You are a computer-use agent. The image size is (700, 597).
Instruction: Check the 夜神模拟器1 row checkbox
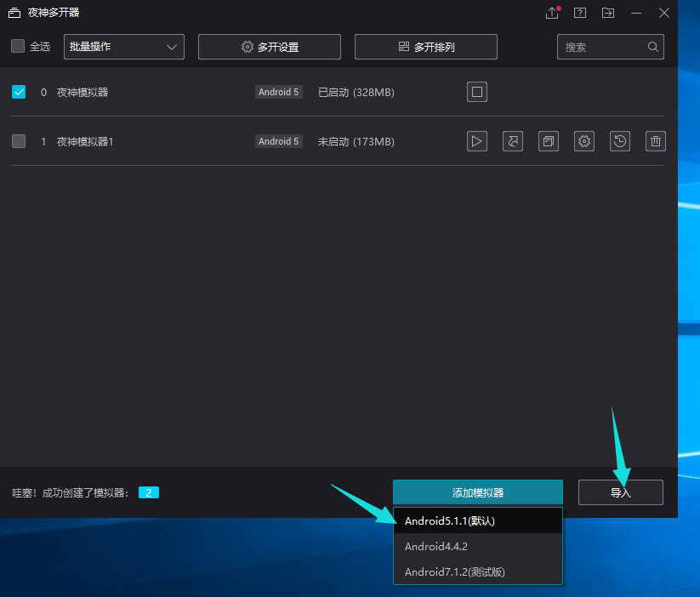[x=19, y=141]
